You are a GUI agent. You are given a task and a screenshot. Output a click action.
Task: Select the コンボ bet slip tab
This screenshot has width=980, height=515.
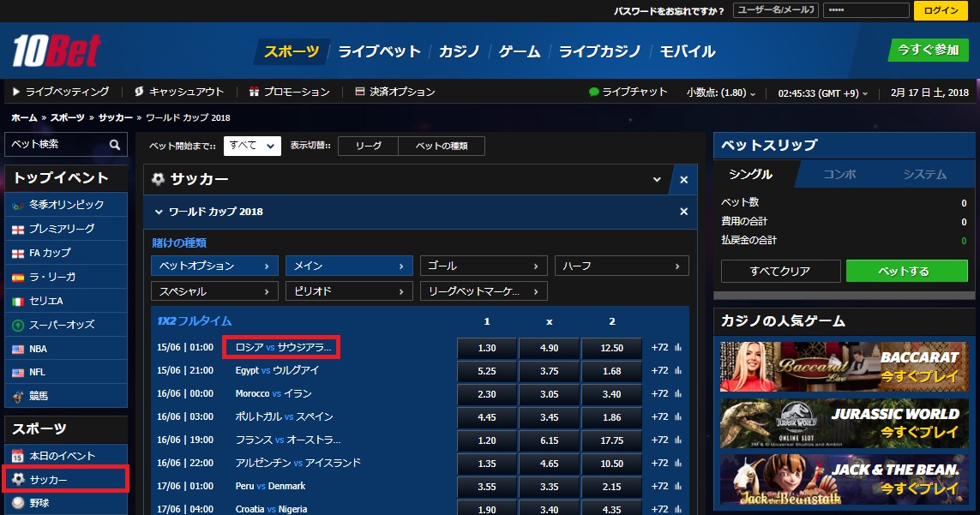(x=839, y=174)
